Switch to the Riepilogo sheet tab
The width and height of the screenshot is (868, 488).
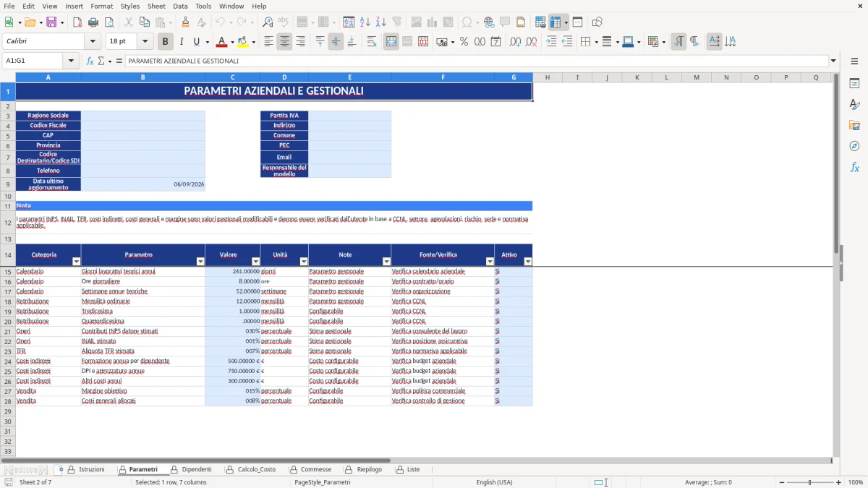pyautogui.click(x=369, y=469)
